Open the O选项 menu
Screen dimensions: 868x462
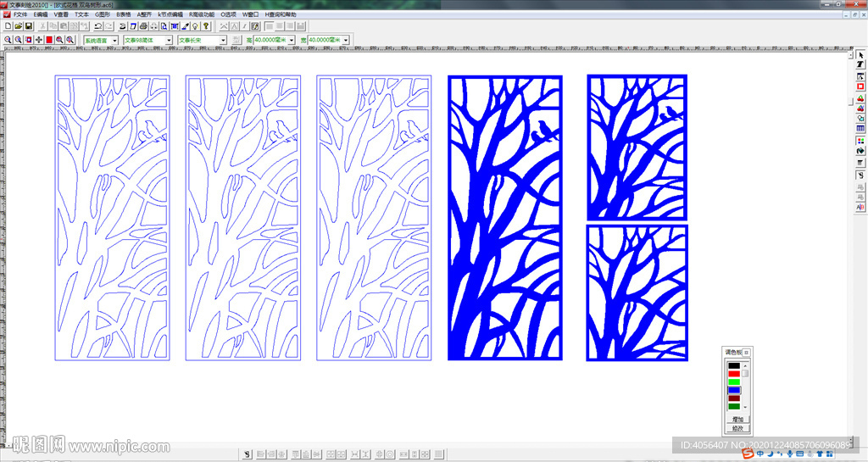229,14
